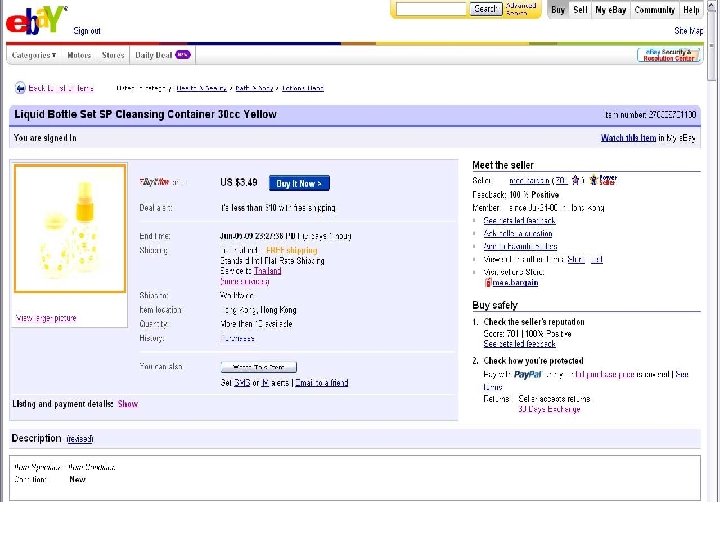Image resolution: width=720 pixels, height=540 pixels.
Task: Click View larger picture link
Action: point(45,318)
